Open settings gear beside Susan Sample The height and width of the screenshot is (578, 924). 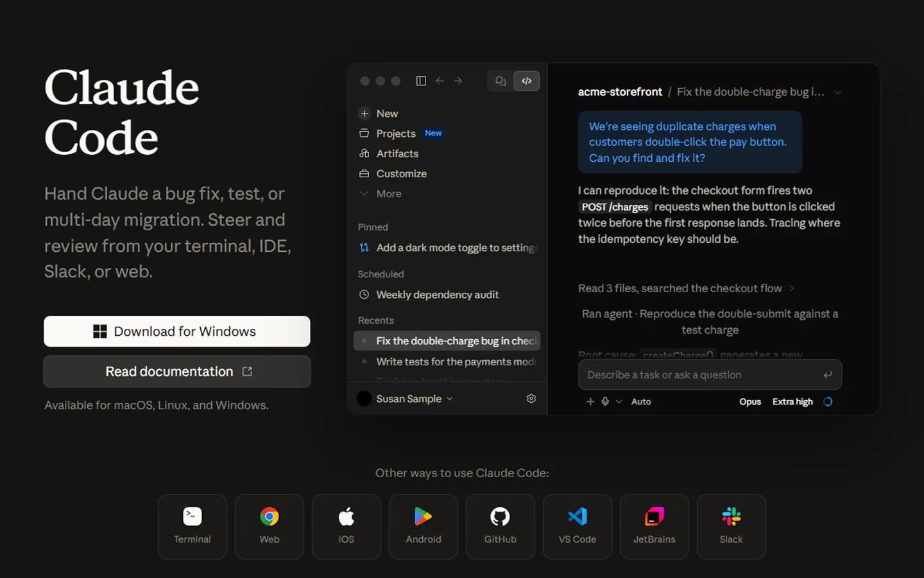tap(531, 399)
